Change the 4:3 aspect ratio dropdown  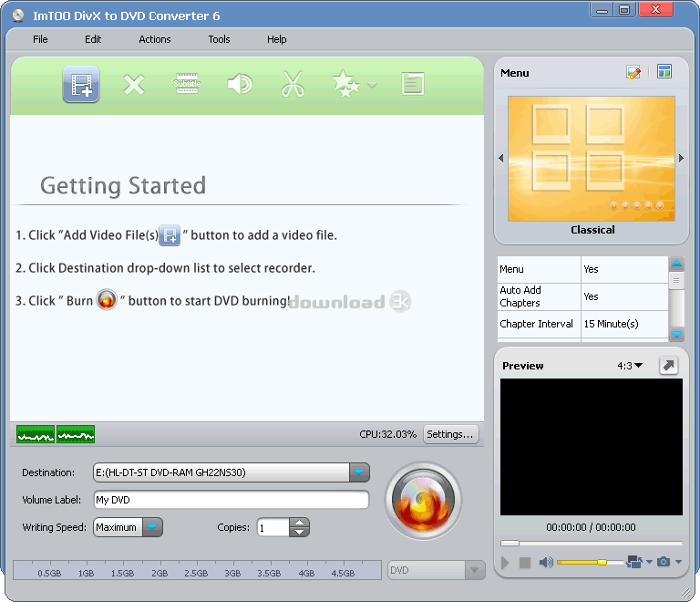click(629, 366)
